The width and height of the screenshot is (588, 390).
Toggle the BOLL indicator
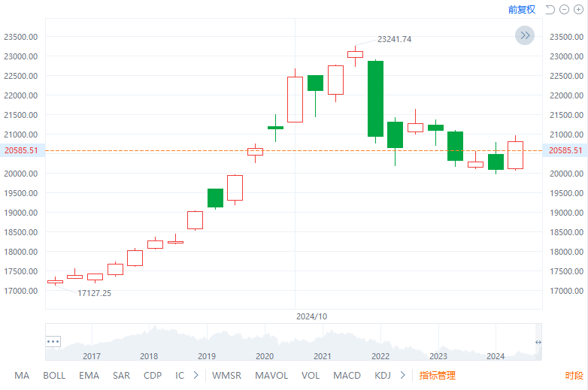click(54, 375)
